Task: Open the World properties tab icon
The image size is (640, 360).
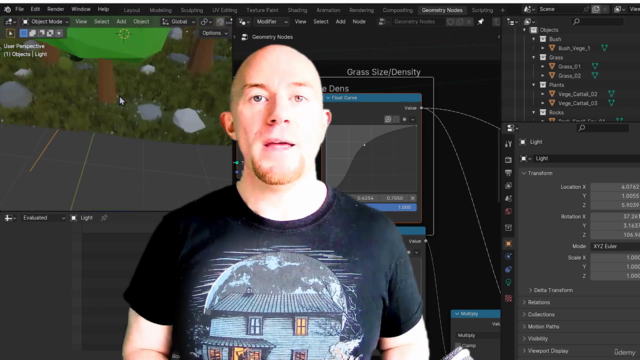Action: [508, 211]
